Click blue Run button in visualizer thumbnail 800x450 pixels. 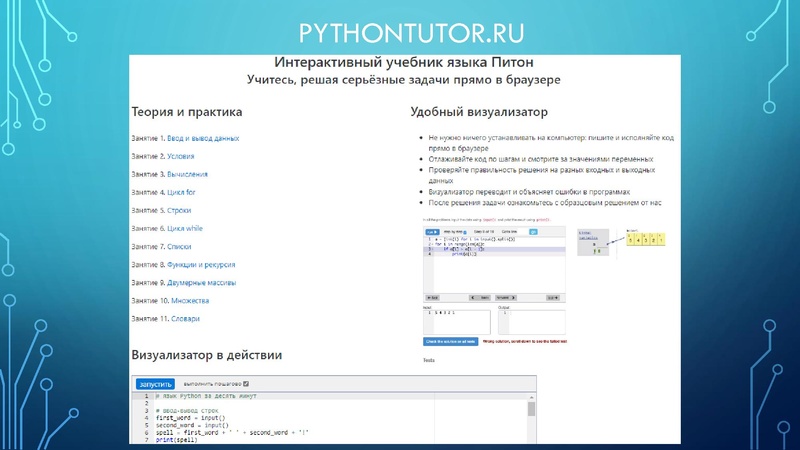tap(432, 232)
